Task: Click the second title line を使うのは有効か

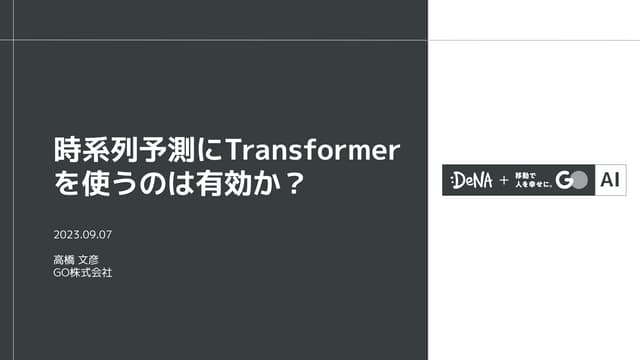Action: tap(167, 184)
